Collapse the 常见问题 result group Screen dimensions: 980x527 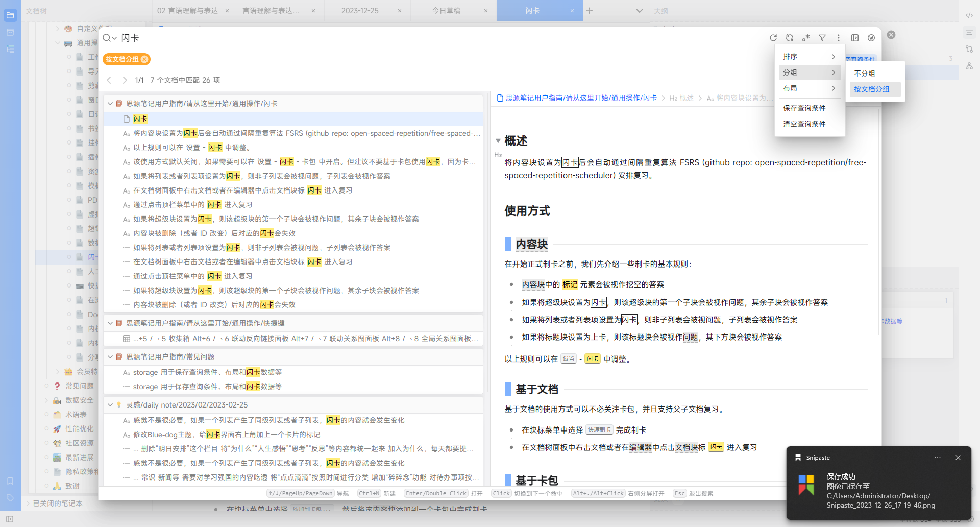pos(110,357)
